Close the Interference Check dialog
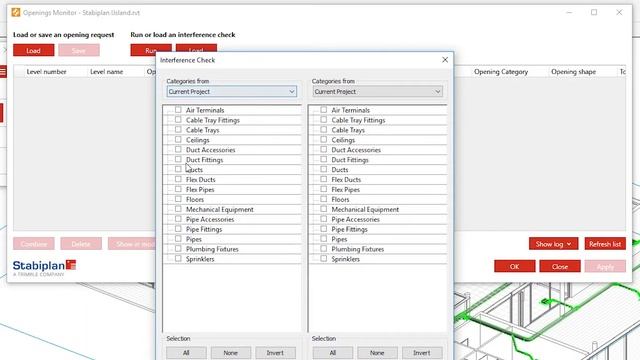This screenshot has height=360, width=640. tap(445, 60)
